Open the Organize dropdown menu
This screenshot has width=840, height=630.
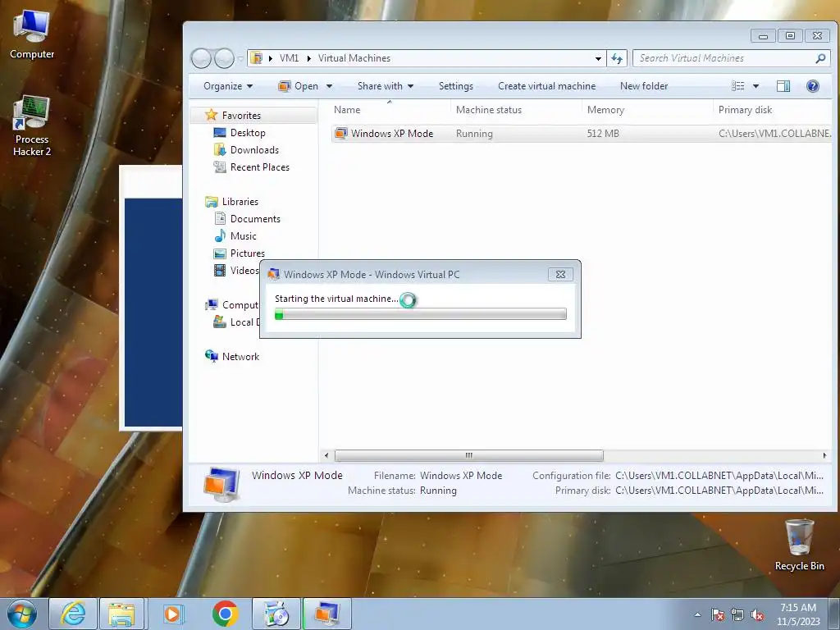click(228, 86)
